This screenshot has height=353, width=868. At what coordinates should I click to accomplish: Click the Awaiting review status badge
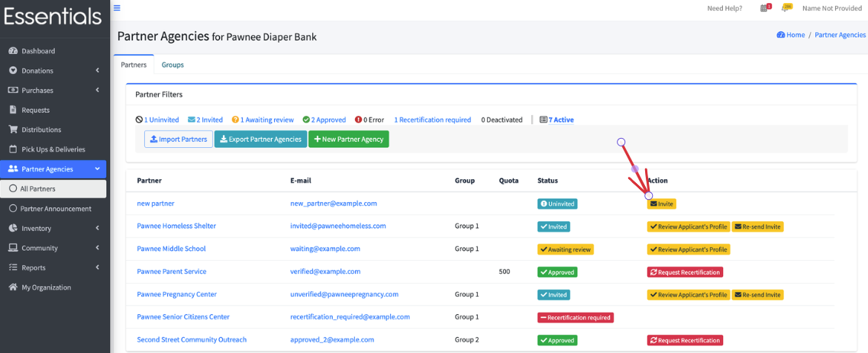click(x=565, y=249)
